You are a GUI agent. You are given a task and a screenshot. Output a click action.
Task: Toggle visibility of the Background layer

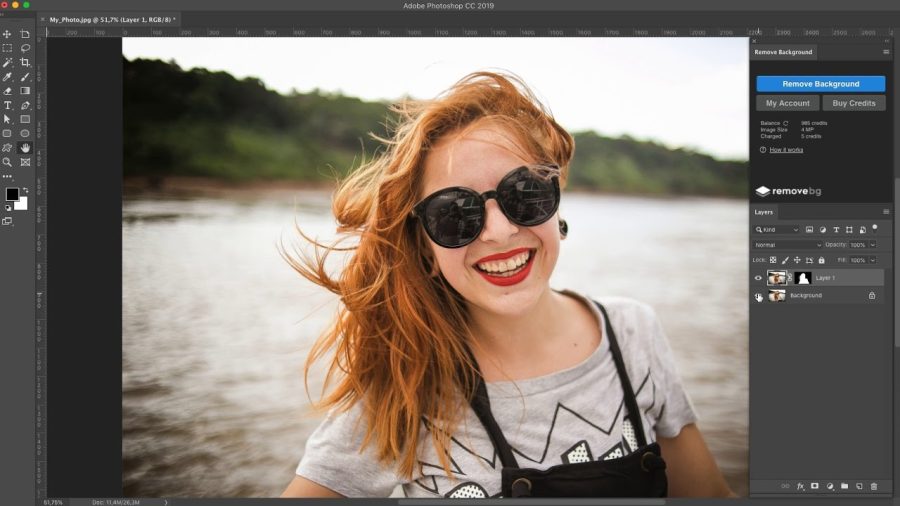click(758, 296)
